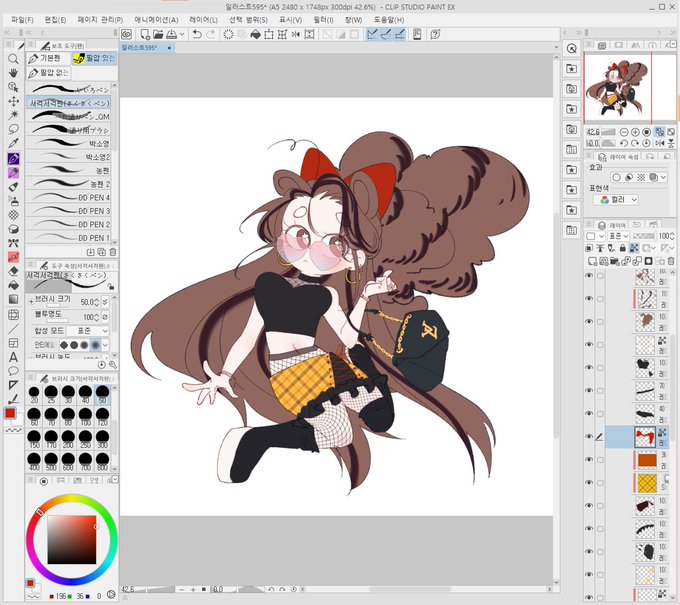Click the help question-mark icon
The image size is (680, 605).
(435, 34)
